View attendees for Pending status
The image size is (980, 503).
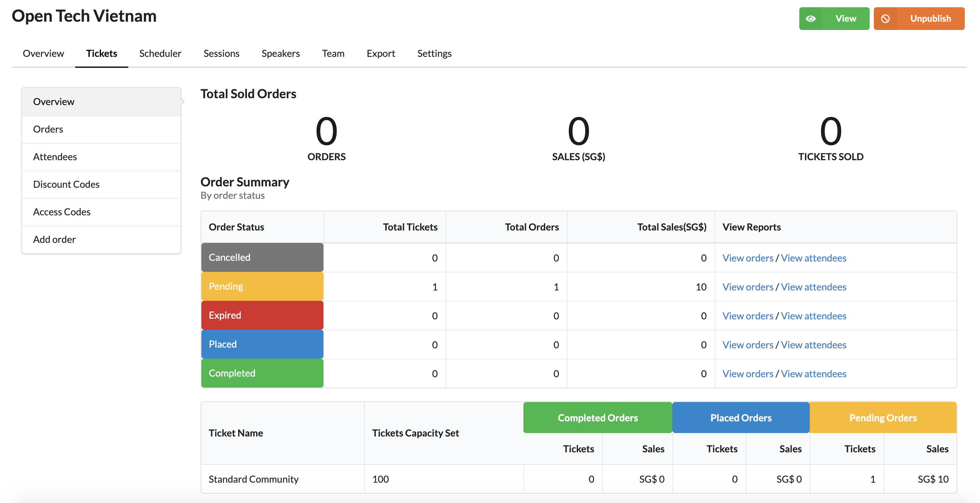click(x=813, y=287)
